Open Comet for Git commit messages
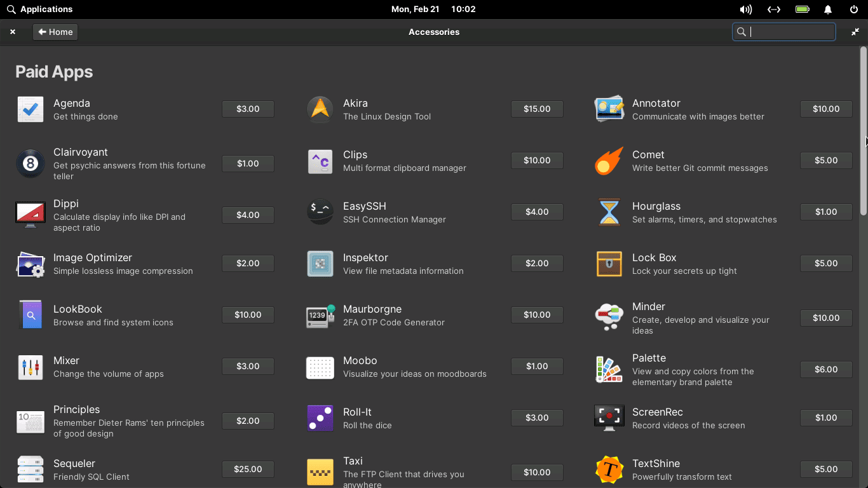Screen dimensions: 868x488 (x=609, y=161)
